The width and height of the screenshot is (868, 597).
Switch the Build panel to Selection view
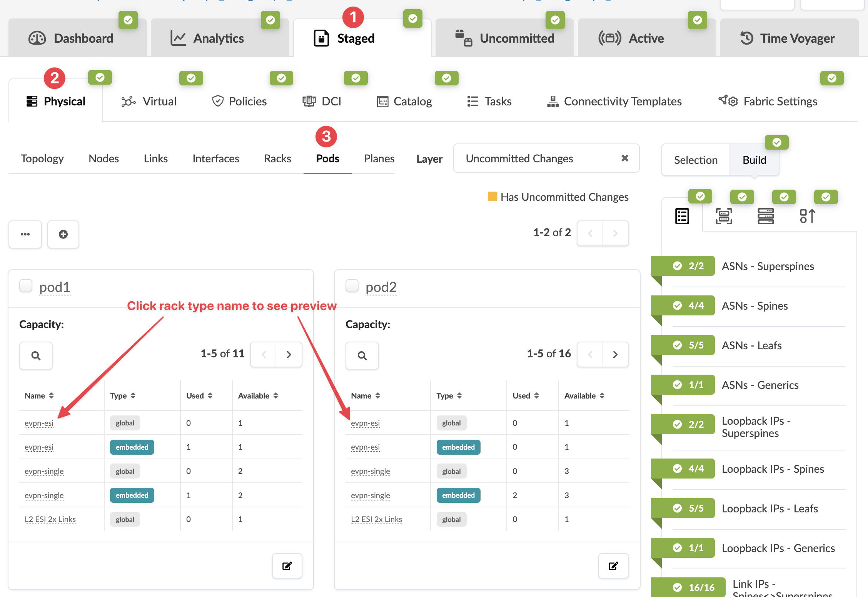coord(695,160)
